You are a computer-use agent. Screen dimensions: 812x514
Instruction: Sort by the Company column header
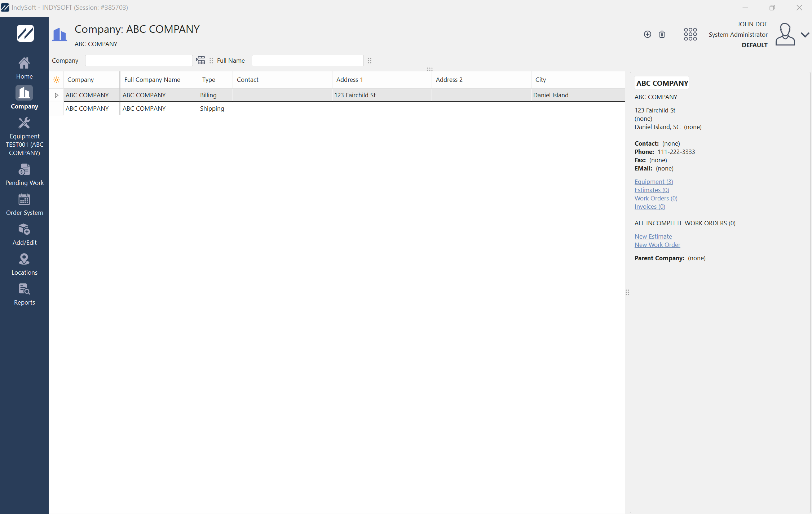pos(92,80)
